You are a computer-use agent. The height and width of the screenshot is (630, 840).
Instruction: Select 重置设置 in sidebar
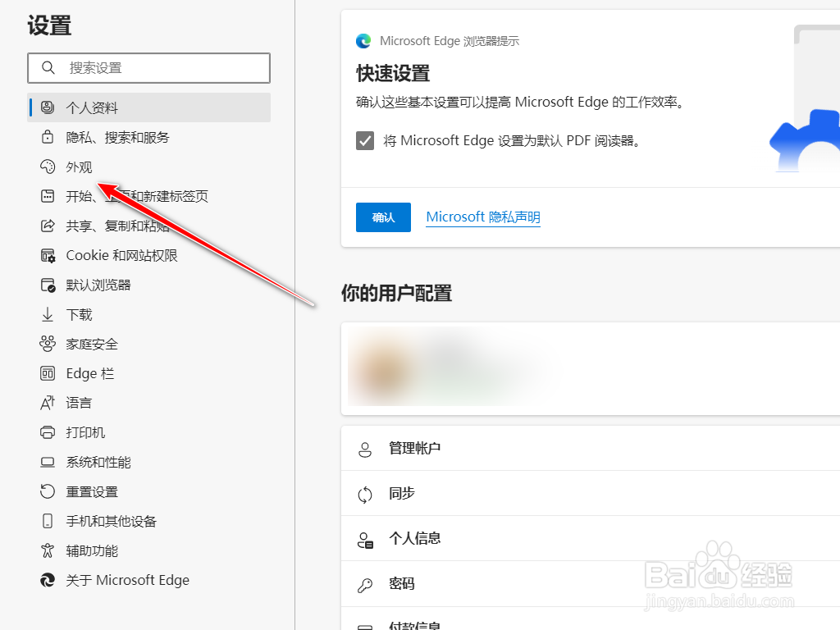149,491
